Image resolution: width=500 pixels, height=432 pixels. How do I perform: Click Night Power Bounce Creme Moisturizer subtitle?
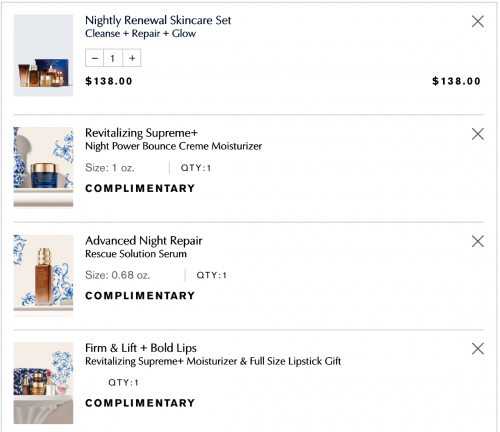click(x=173, y=146)
